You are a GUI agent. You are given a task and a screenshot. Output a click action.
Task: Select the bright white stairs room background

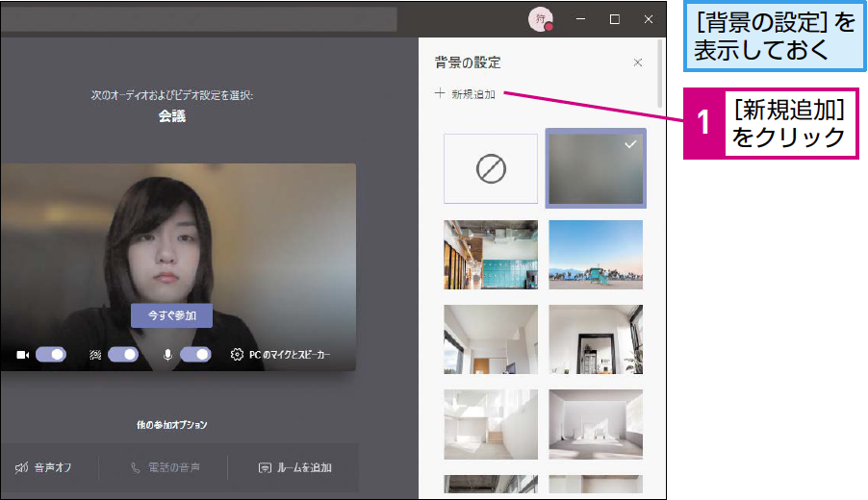(x=491, y=424)
